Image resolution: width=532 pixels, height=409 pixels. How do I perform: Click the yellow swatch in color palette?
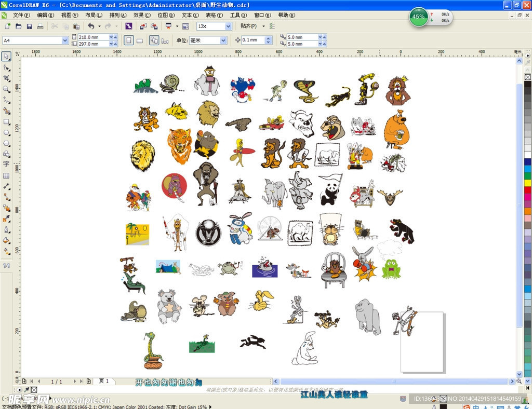[x=528, y=183]
